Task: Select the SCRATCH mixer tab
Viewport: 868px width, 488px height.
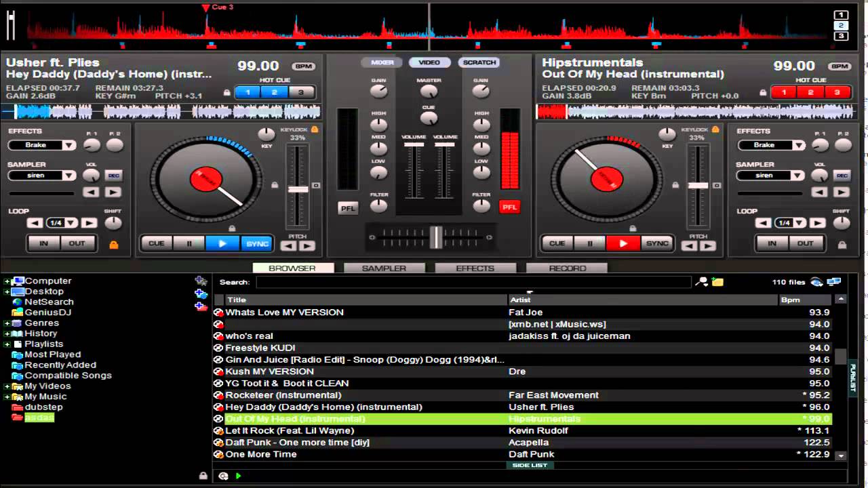Action: (479, 62)
